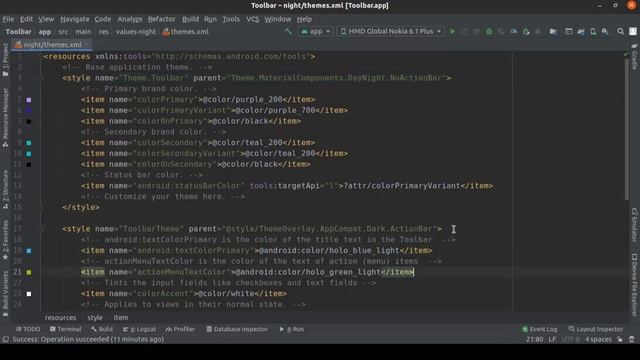Collapse the Theme.Toolbar style fold marker
The height and width of the screenshot is (360, 640).
click(x=40, y=78)
